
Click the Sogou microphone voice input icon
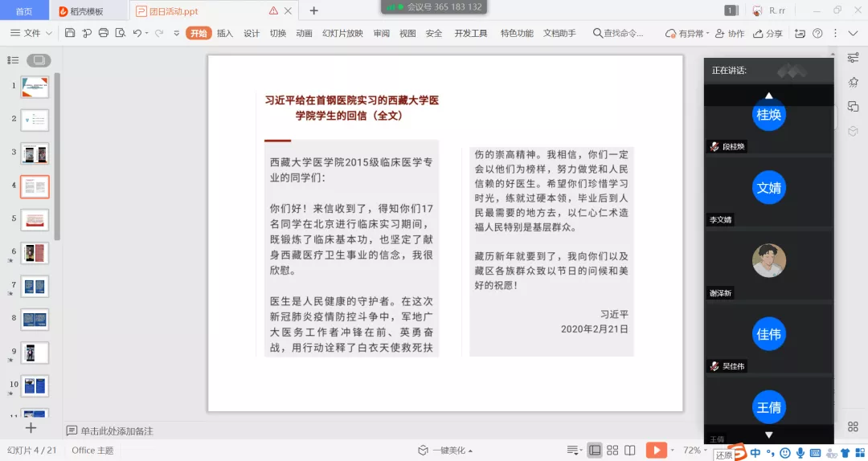tap(800, 453)
